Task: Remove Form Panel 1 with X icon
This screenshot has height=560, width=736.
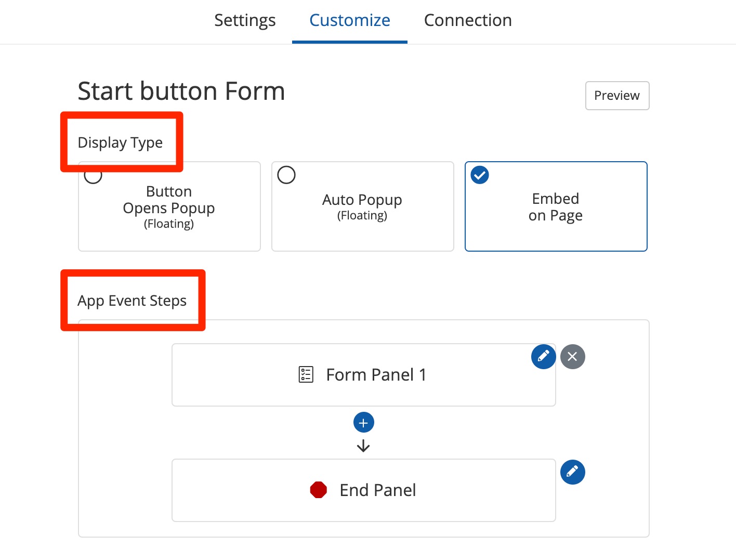Action: point(572,357)
